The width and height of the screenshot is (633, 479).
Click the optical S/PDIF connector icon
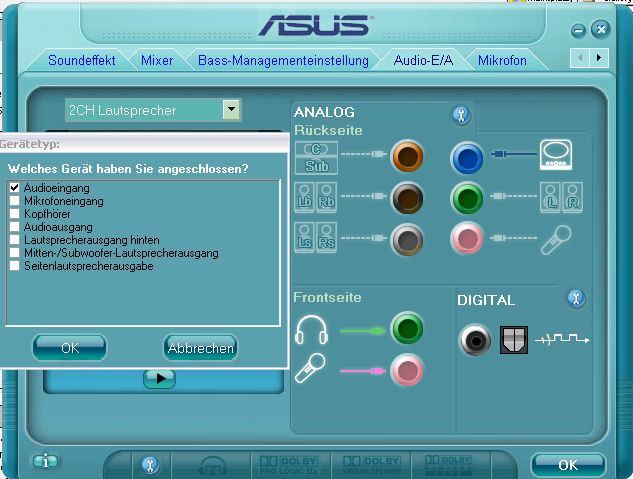tap(514, 340)
